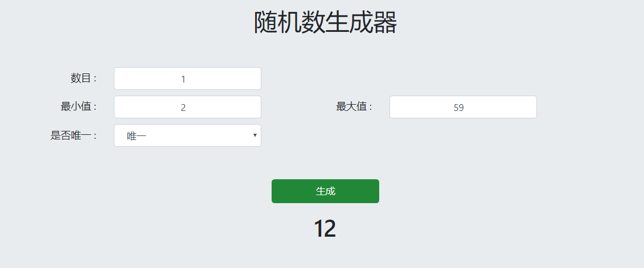Click the count field showing 1
The width and height of the screenshot is (644, 268).
click(x=187, y=79)
